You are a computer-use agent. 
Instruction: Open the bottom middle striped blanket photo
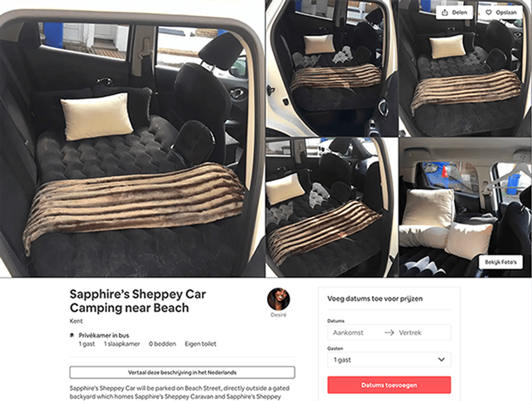332,207
